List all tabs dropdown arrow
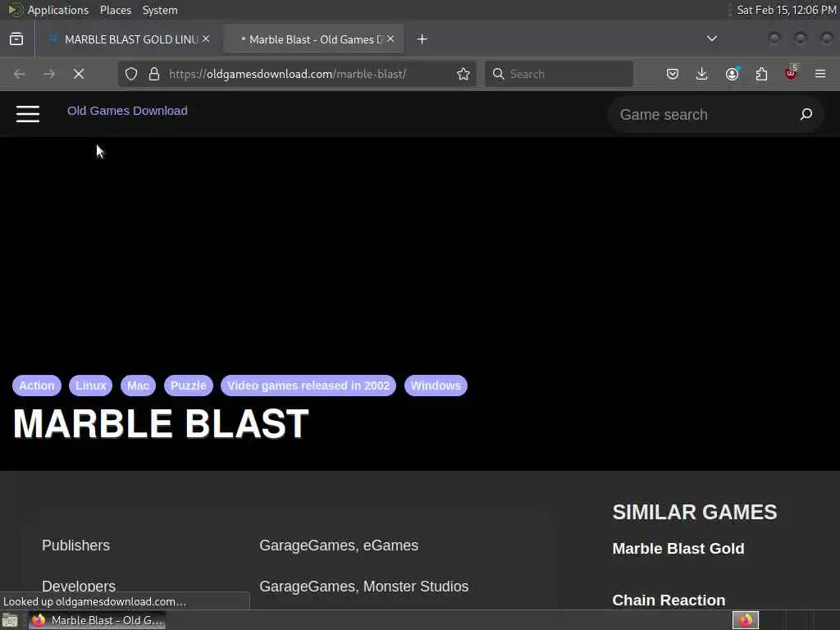 coord(711,39)
